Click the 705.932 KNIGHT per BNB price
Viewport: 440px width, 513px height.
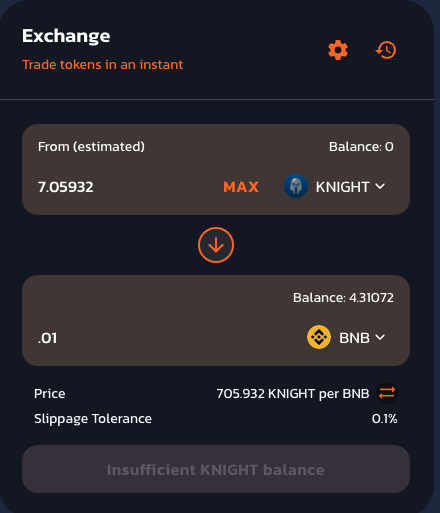(x=293, y=393)
